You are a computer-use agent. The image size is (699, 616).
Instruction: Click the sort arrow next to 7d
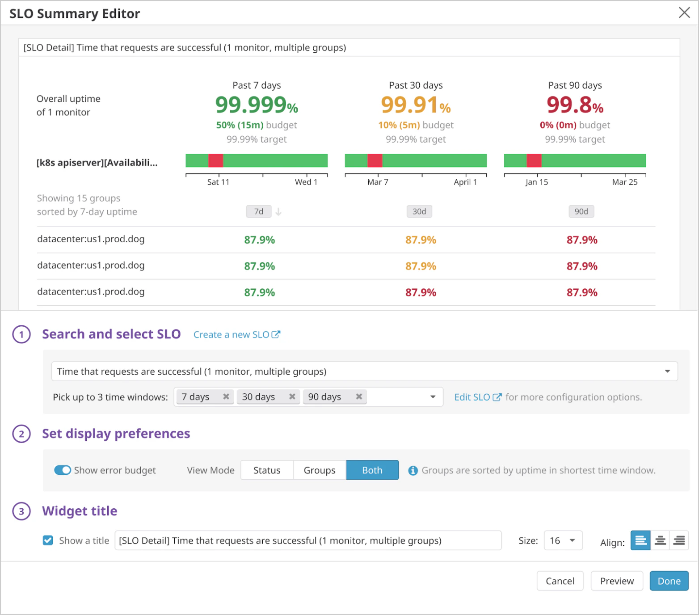278,212
